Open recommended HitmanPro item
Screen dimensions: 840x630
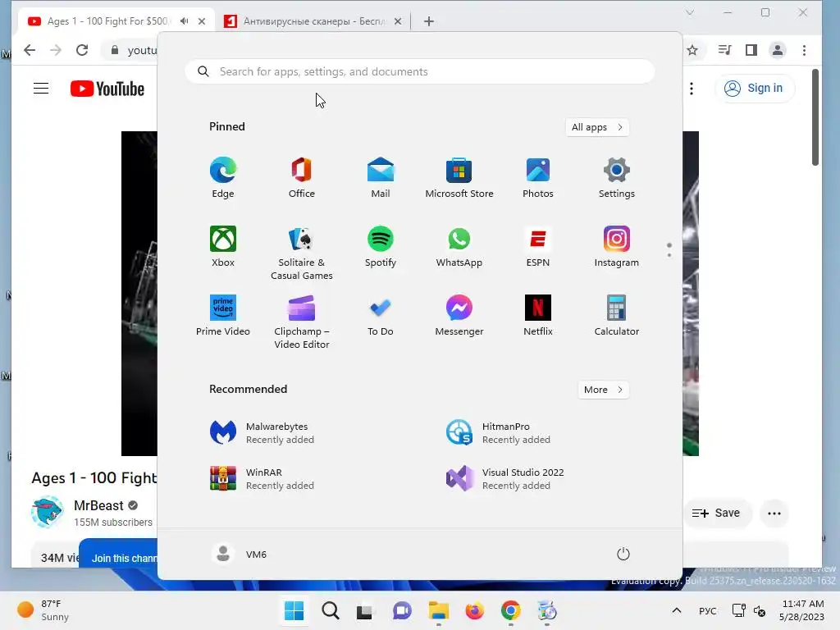point(498,432)
